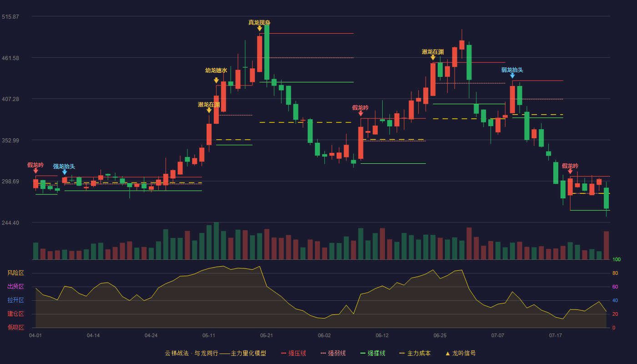Screen dimensions: 637x364
Task: Click the 低吸区 zone label
Action: (x=15, y=328)
